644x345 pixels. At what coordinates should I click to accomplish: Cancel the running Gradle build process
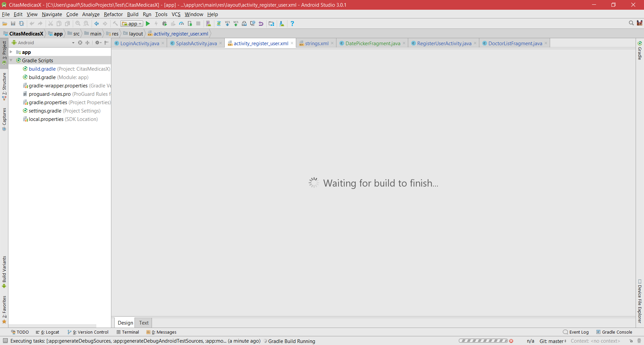(511, 341)
